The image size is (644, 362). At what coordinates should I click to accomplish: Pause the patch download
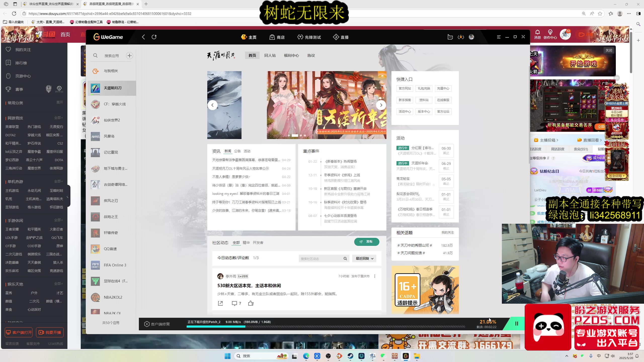tap(516, 324)
